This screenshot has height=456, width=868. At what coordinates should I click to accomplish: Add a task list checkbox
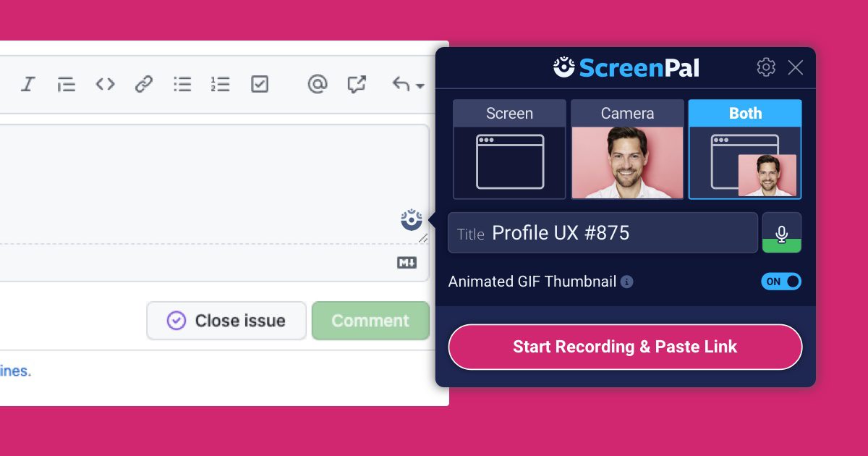(260, 84)
